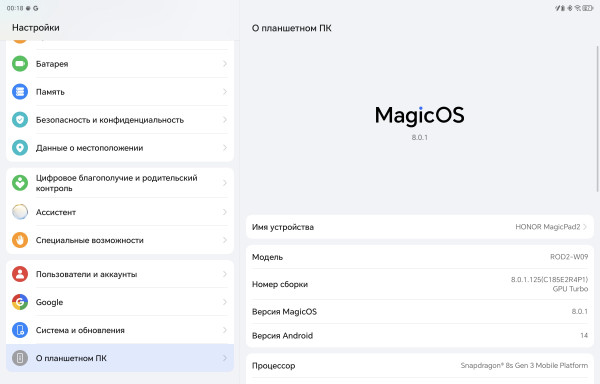Expand chevron on Безопасность и конфиденциальность row
The height and width of the screenshot is (384, 600).
pyautogui.click(x=225, y=120)
